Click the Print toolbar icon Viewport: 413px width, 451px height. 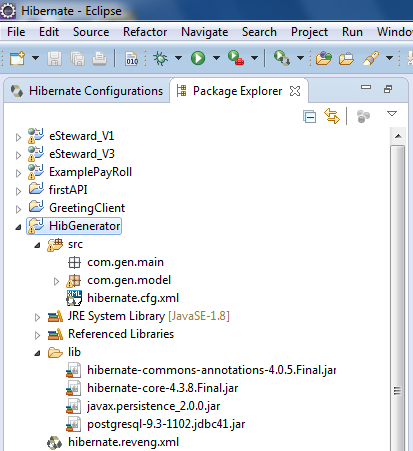tap(99, 58)
